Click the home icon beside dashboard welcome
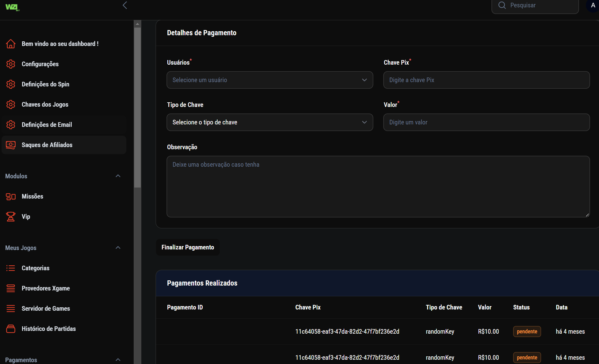The image size is (599, 364). 11,44
